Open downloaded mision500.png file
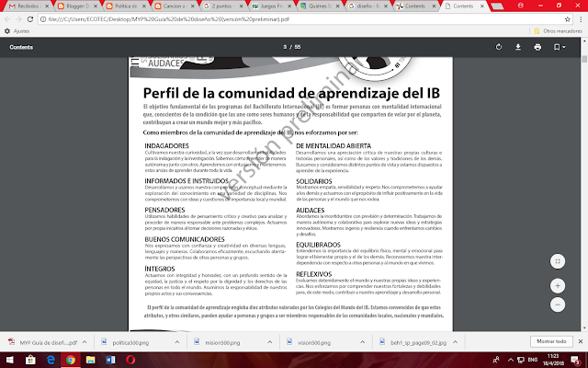This screenshot has width=588, height=368. pyautogui.click(x=218, y=342)
